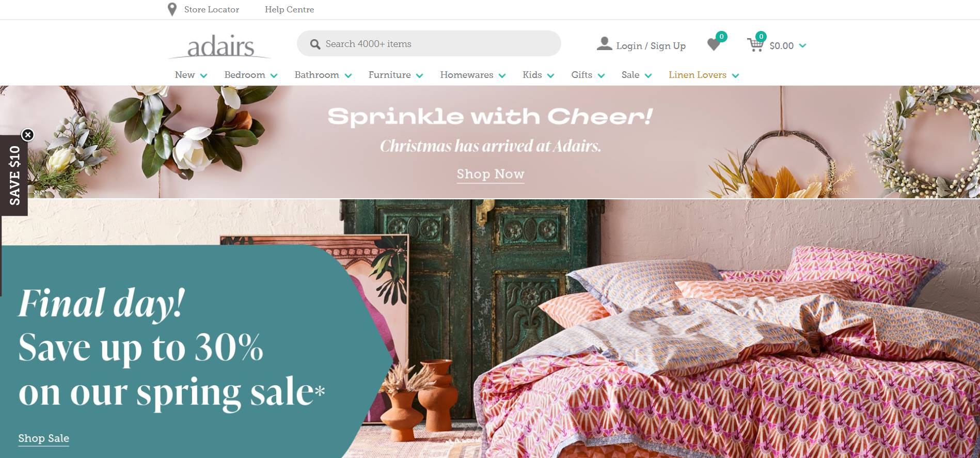Click Shop Now on Christmas banner
The height and width of the screenshot is (458, 980).
click(x=491, y=174)
